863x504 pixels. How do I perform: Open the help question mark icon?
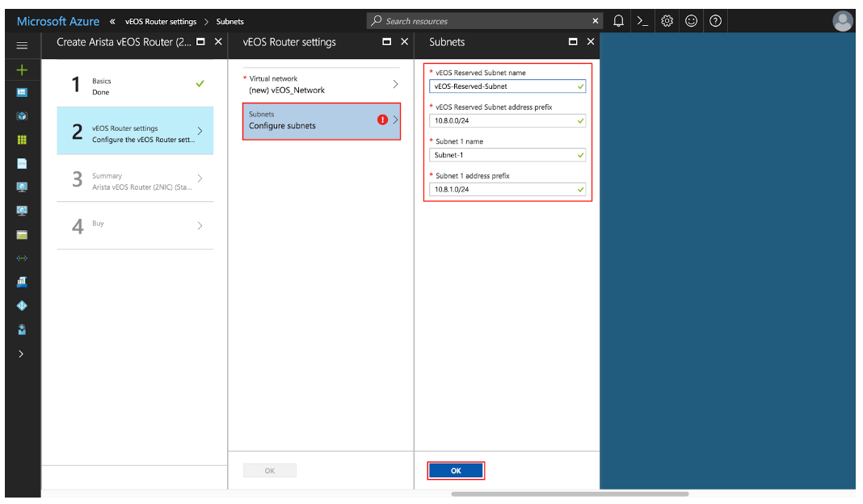(715, 21)
